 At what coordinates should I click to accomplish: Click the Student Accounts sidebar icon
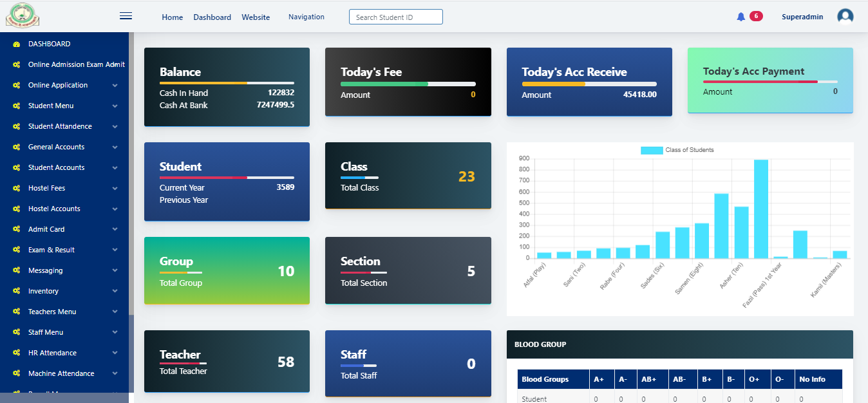(x=16, y=168)
